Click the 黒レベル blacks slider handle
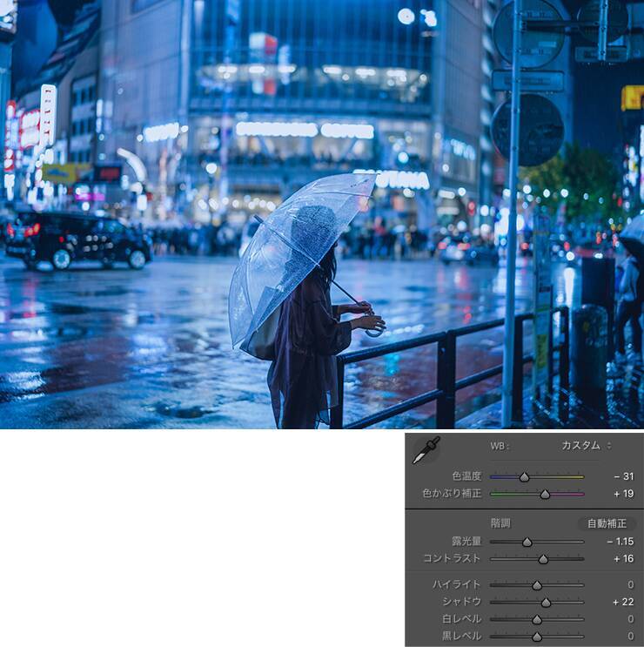Viewport: 644px width, 647px height. (537, 637)
